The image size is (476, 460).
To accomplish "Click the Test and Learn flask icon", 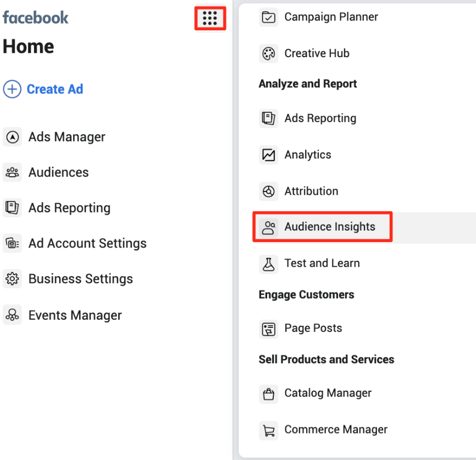I will [x=268, y=264].
